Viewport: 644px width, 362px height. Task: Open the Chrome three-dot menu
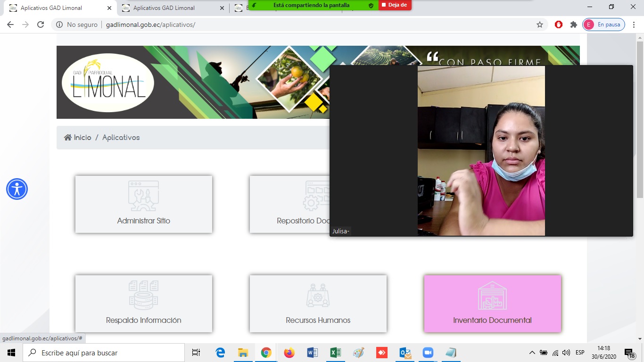click(634, 25)
